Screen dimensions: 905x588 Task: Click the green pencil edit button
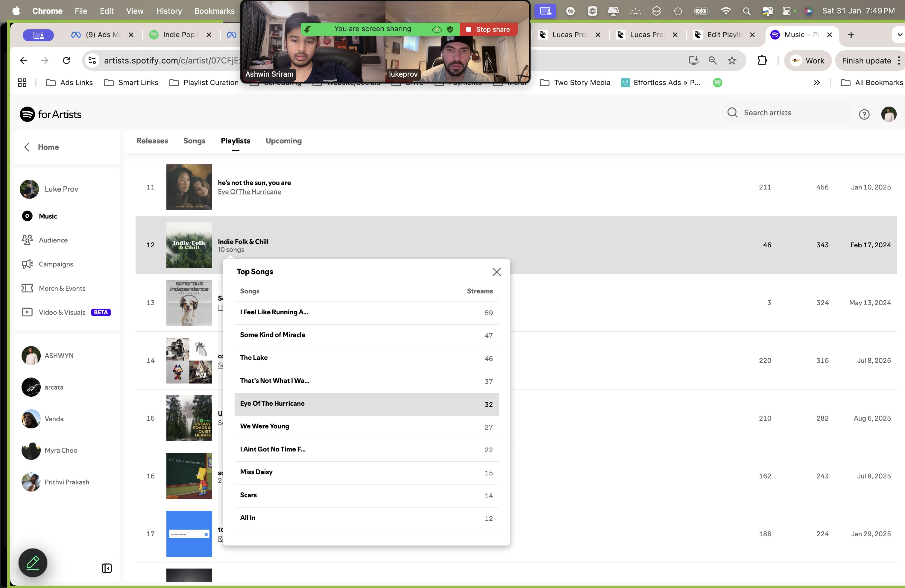(33, 563)
